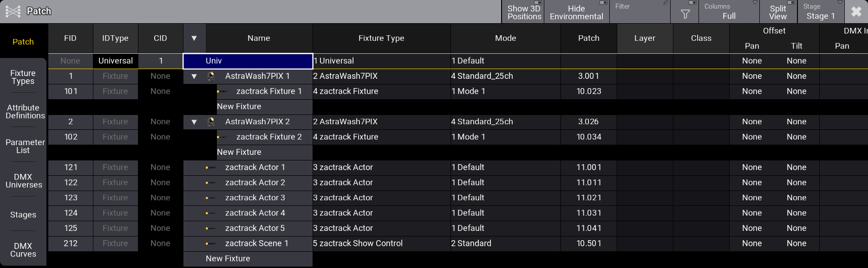Close the Patch window with X

click(856, 12)
